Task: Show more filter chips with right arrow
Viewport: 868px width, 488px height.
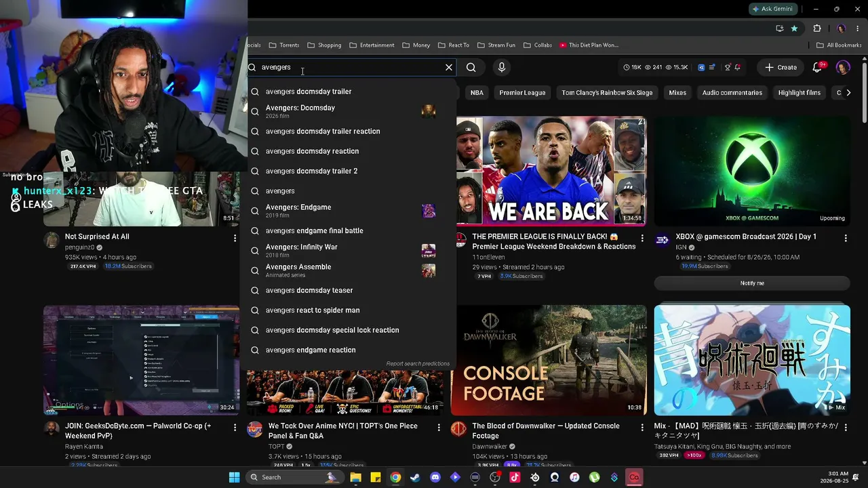Action: [848, 93]
